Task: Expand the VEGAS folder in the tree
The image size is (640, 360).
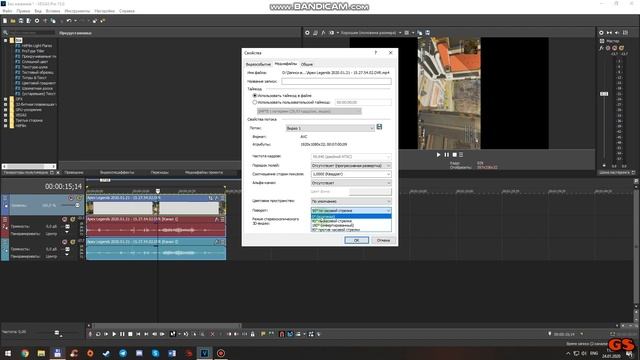Action: click(5, 115)
